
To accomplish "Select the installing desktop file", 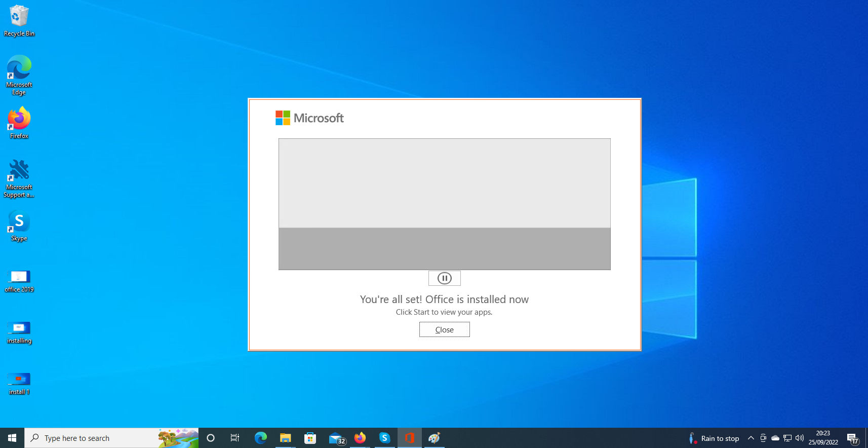I will [19, 332].
